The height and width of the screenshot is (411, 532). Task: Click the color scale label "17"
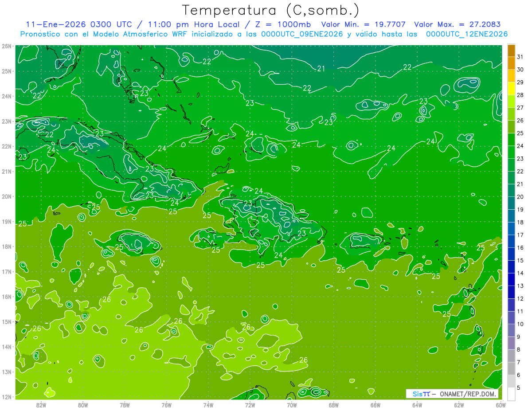pos(520,235)
